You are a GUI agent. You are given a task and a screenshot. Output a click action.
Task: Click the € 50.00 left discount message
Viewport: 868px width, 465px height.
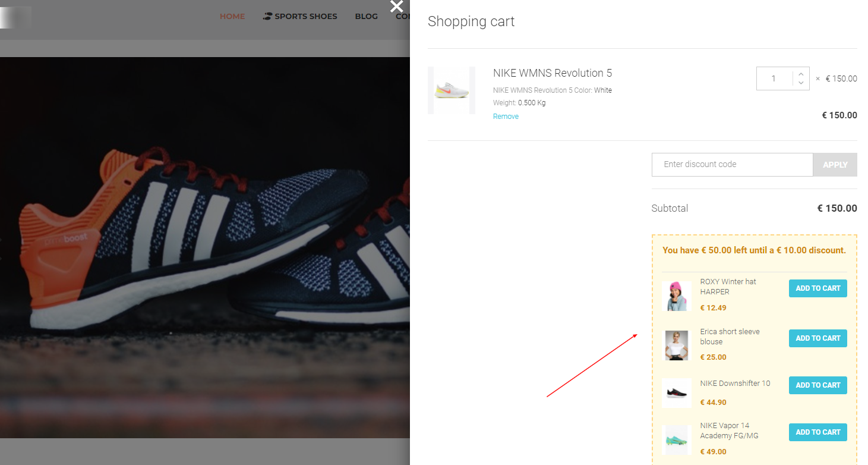coord(754,250)
